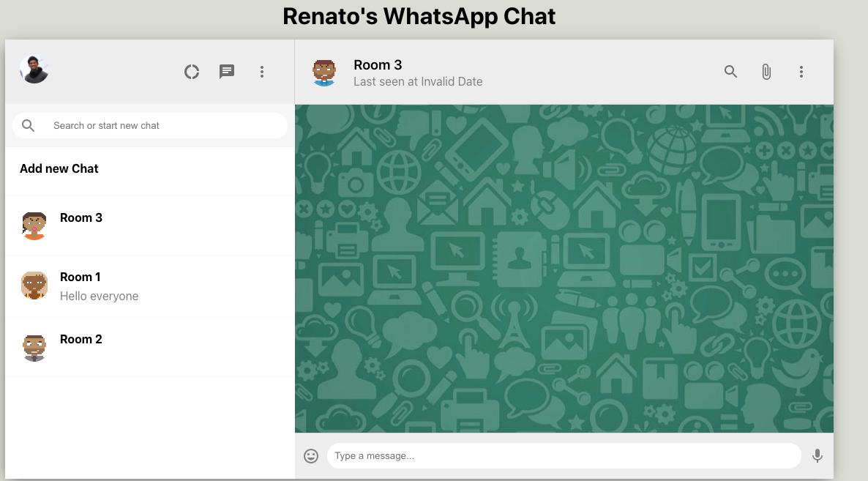Viewport: 868px width, 481px height.
Task: Click the Room 3 title in the header
Action: pos(378,64)
